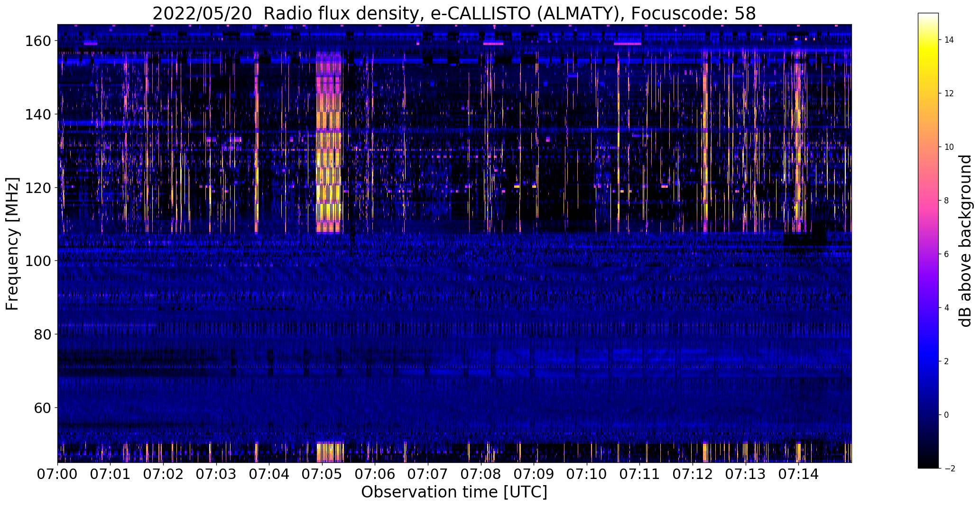Viewport: 980px width, 506px height.
Task: Click the 07:12 time tick label
Action: [x=693, y=473]
